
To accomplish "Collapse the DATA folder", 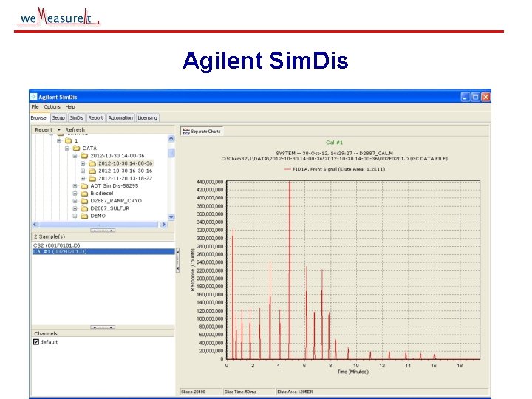I will (x=67, y=149).
